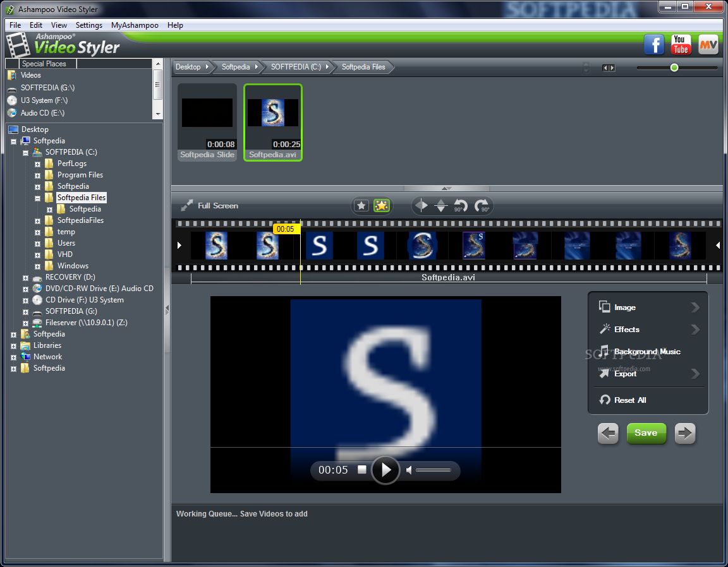Mute the preview speaker icon
This screenshot has width=728, height=567.
point(409,470)
